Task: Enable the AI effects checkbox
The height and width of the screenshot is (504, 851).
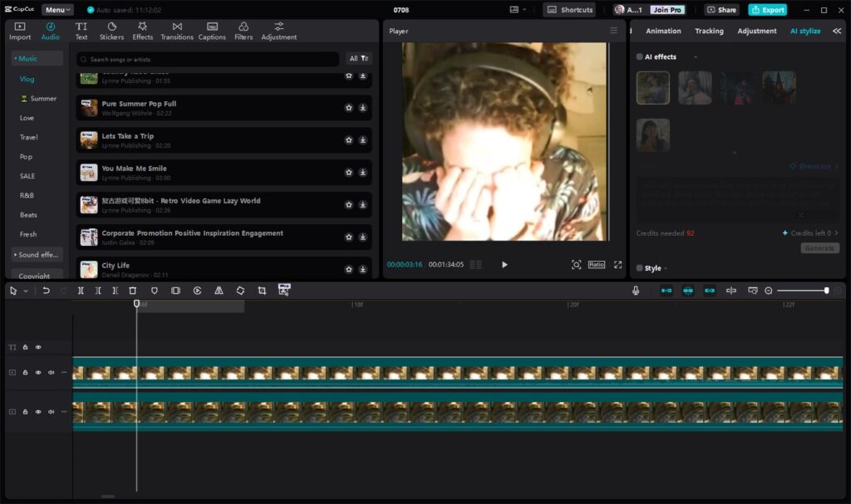Action: point(639,56)
